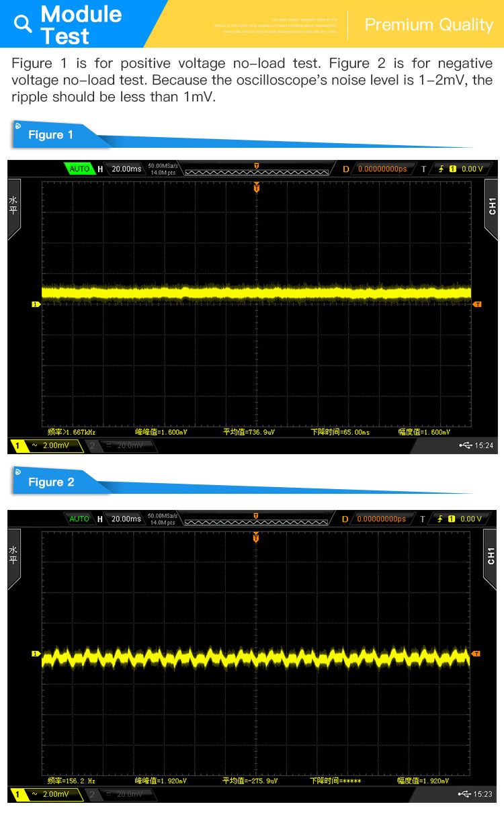Click the magnifier icon beside Module Test
The image size is (504, 821).
pyautogui.click(x=23, y=24)
